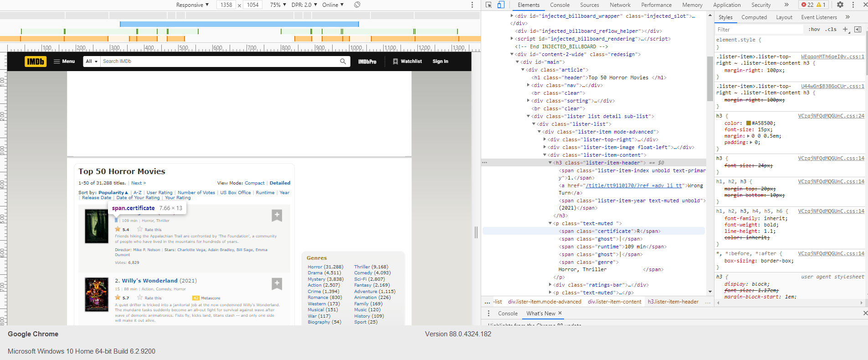868x360 pixels.
Task: Click the errors and warnings counter
Action: pos(814,5)
